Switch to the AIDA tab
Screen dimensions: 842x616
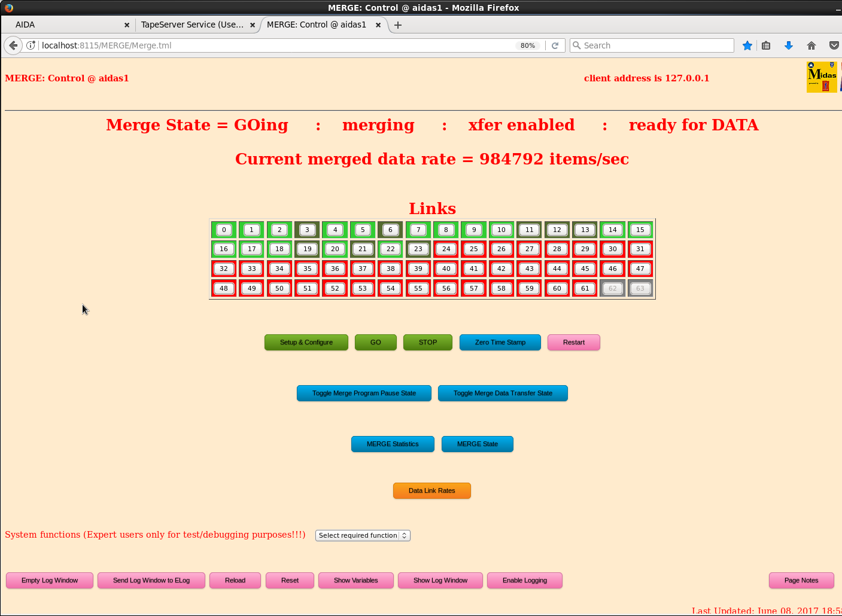(66, 25)
